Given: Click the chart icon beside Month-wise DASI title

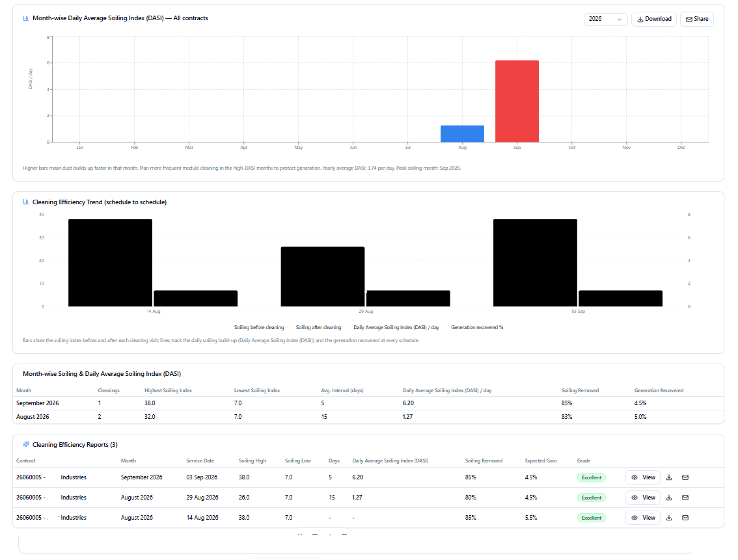Looking at the screenshot, I should pos(26,18).
